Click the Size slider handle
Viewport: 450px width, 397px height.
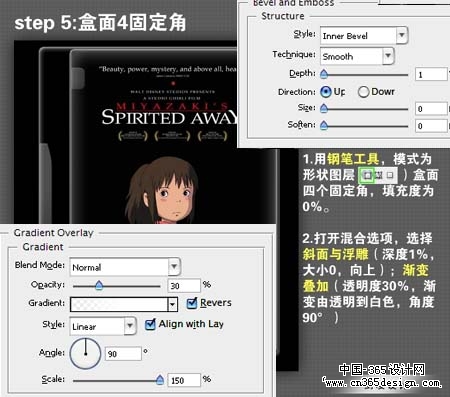[x=324, y=108]
